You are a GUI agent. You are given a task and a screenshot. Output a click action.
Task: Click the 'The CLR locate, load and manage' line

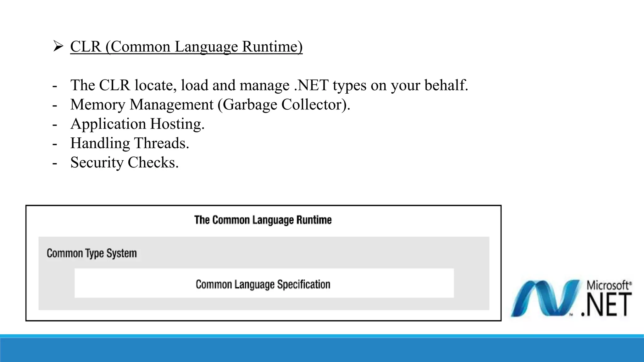coord(269,85)
